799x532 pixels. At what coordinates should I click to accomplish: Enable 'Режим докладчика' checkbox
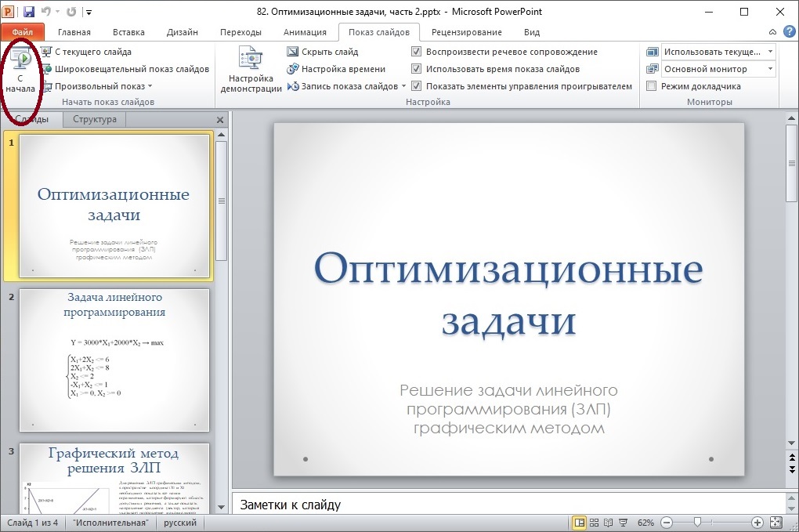click(x=651, y=86)
